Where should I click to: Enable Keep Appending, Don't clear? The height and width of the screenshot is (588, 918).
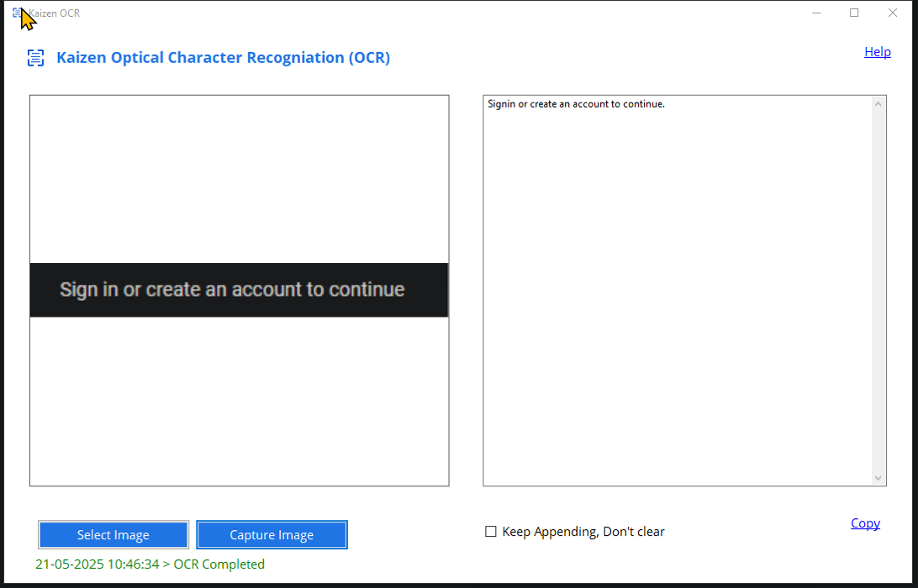(x=491, y=531)
